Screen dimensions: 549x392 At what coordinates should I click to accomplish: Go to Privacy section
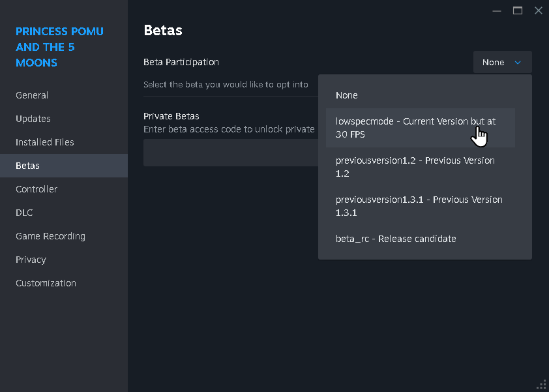click(x=31, y=260)
